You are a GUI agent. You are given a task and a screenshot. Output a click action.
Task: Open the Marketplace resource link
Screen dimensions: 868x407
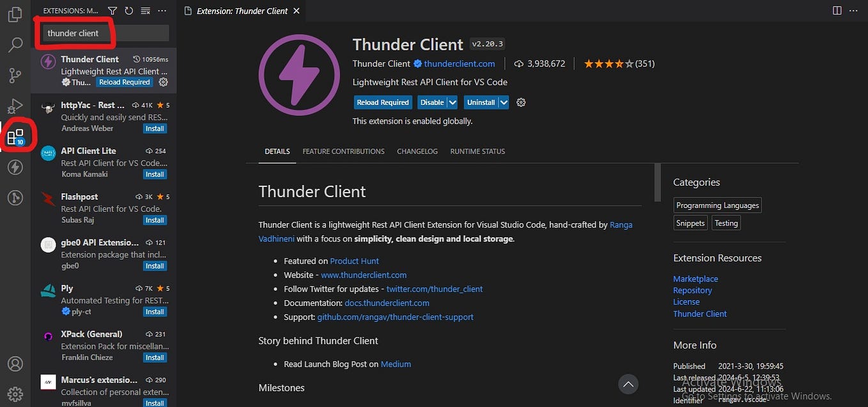[x=695, y=279]
